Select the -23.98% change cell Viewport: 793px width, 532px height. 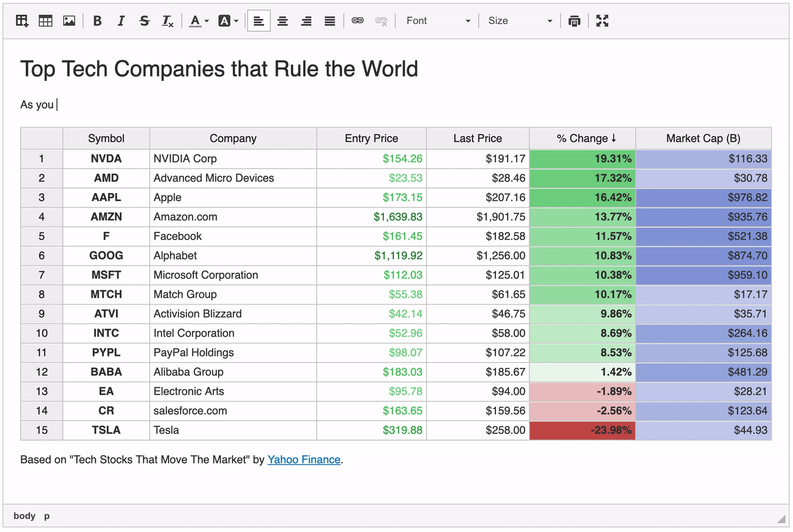click(x=582, y=430)
